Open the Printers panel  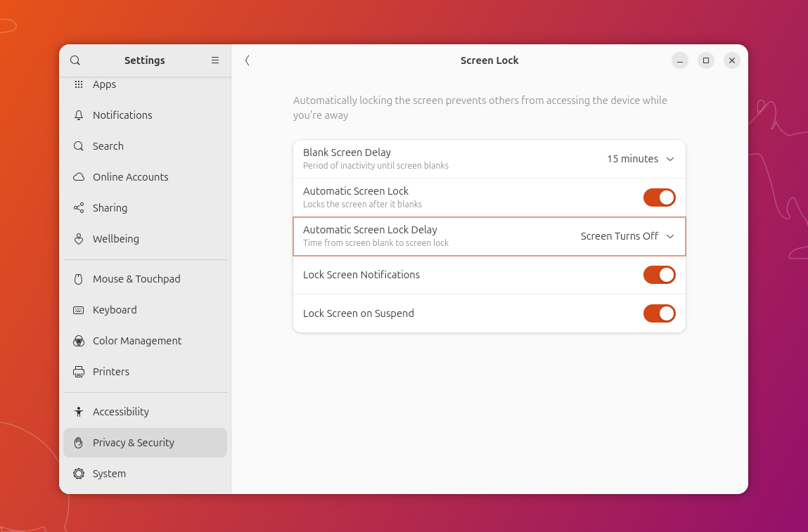coord(146,371)
